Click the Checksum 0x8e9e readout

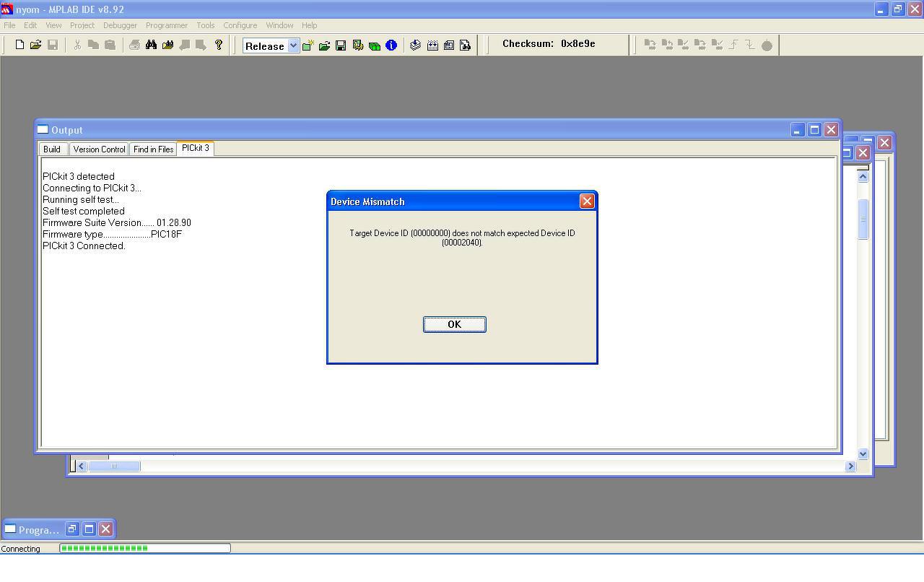coord(549,43)
